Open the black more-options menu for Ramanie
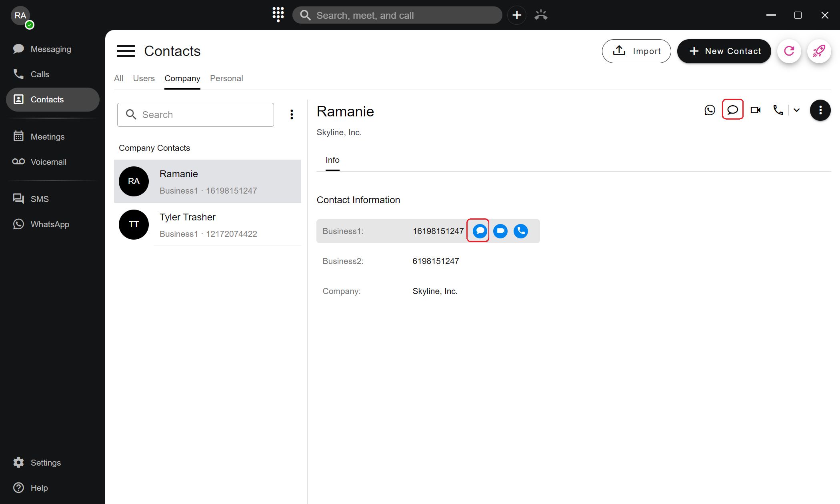The height and width of the screenshot is (504, 840). (x=820, y=110)
